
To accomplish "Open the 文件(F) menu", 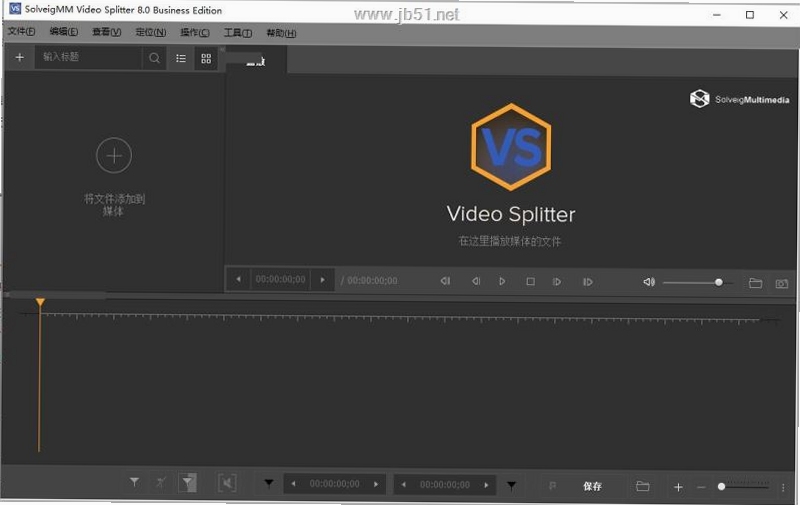I will pyautogui.click(x=21, y=32).
